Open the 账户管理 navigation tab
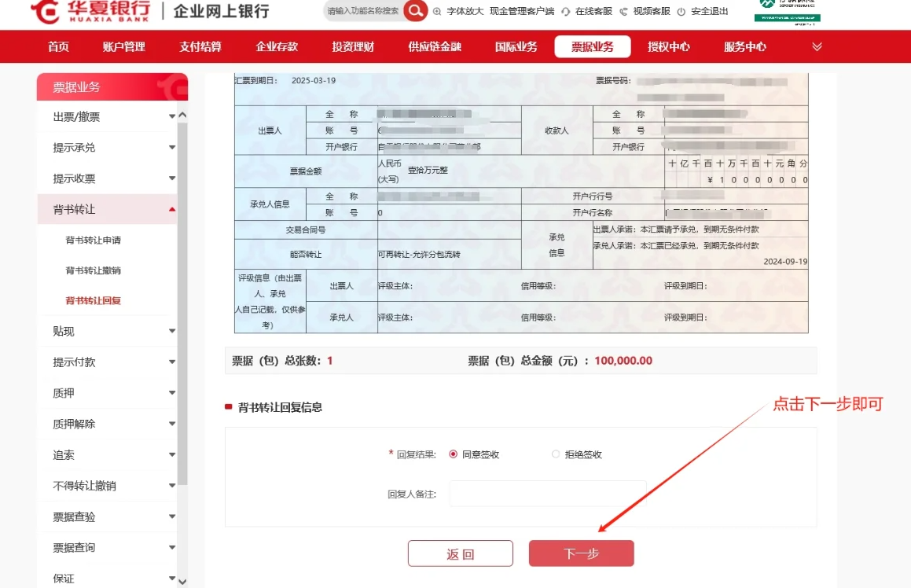Viewport: 911px width, 588px height. pos(123,46)
